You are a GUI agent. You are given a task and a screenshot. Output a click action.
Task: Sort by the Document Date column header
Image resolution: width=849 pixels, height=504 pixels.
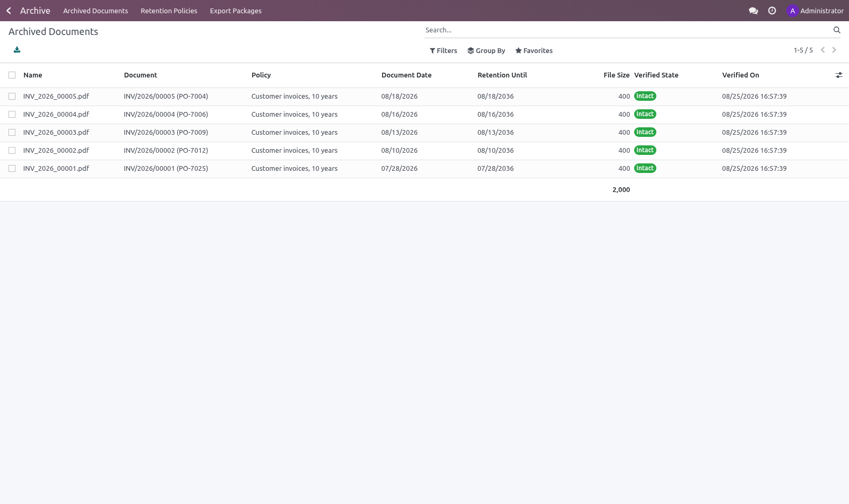click(x=406, y=75)
